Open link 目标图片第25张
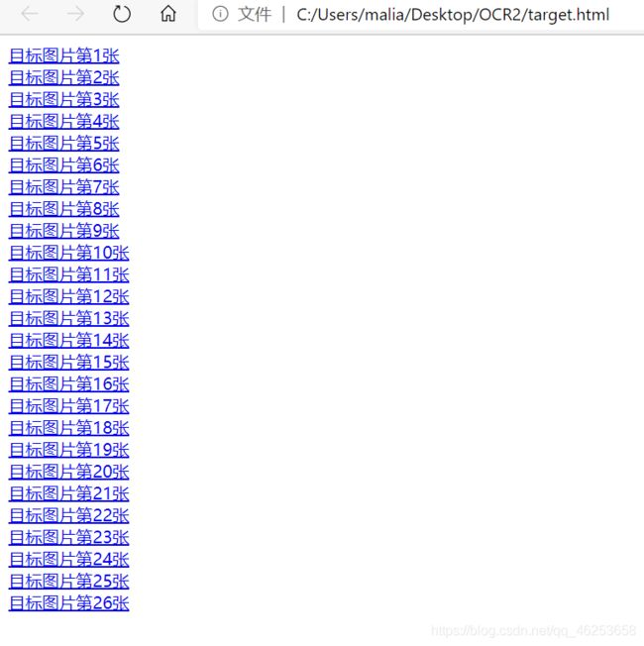Screen dimensions: 644x646 point(68,582)
